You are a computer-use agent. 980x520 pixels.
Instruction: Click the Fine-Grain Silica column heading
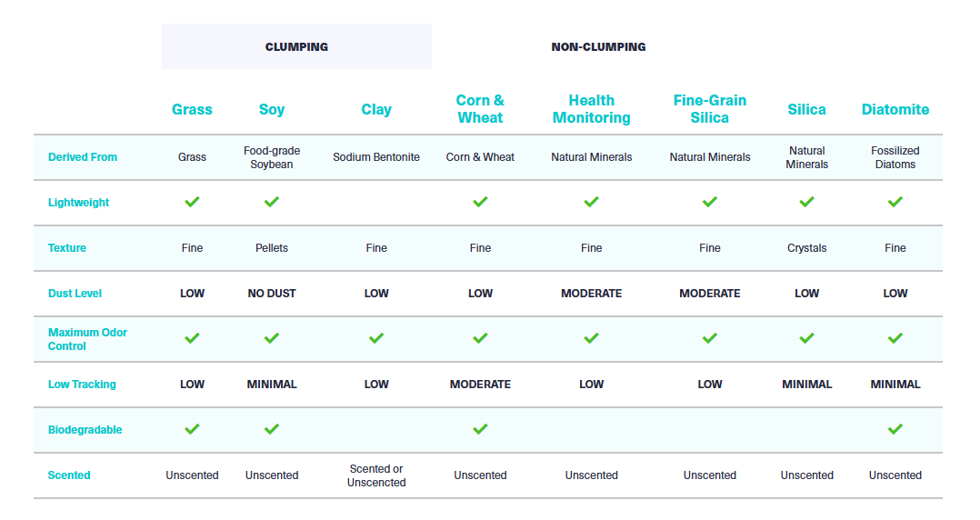[x=709, y=109]
